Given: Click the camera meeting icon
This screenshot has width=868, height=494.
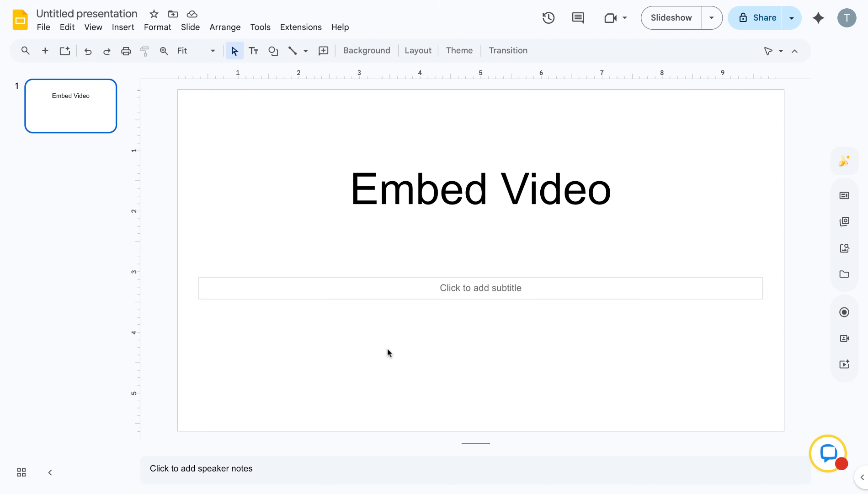Looking at the screenshot, I should click(611, 18).
